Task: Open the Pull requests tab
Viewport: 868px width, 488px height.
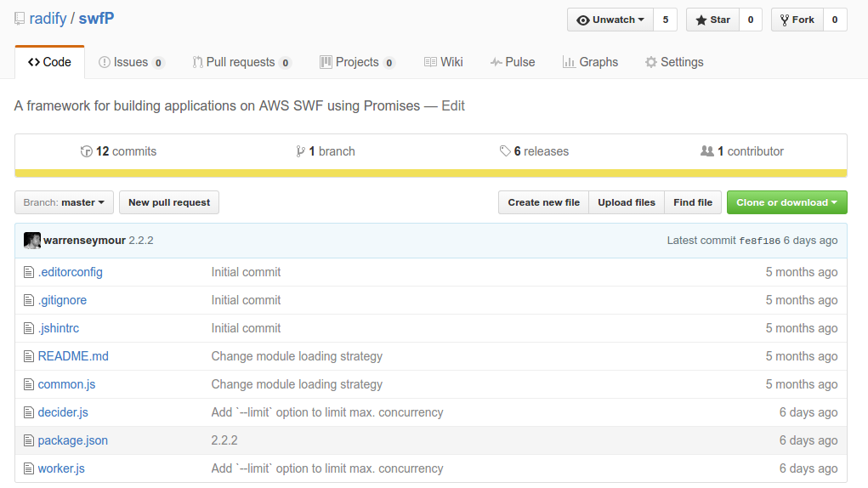Action: pyautogui.click(x=242, y=62)
